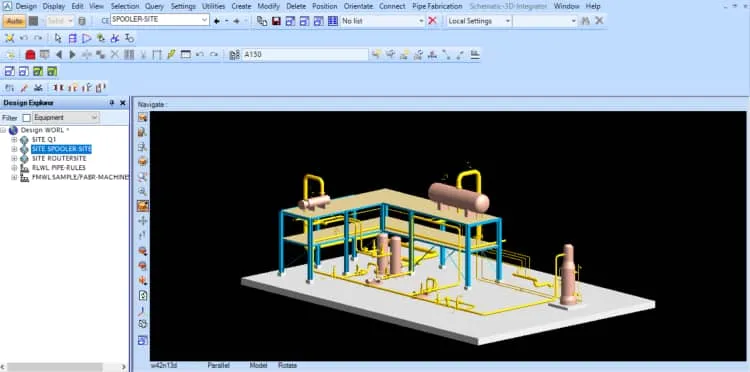Screen dimensions: 750x372
Task: Click the green pencil icon in toolbar
Action: point(171,55)
